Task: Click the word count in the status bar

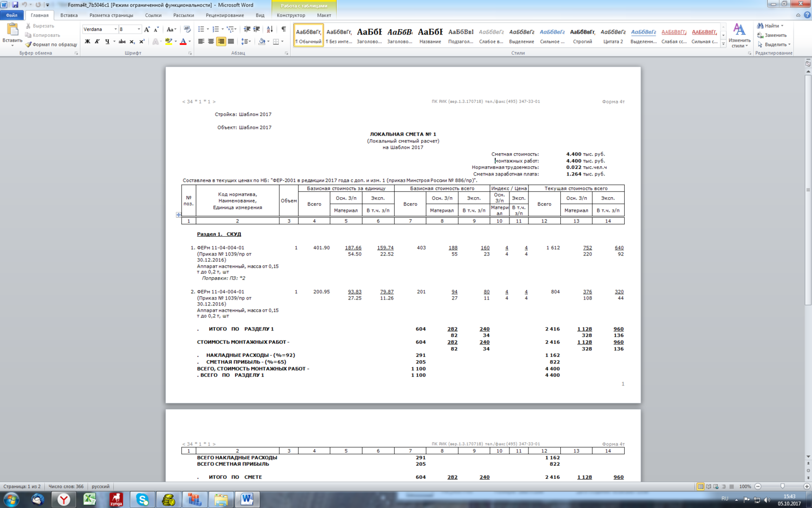Action: (66, 486)
